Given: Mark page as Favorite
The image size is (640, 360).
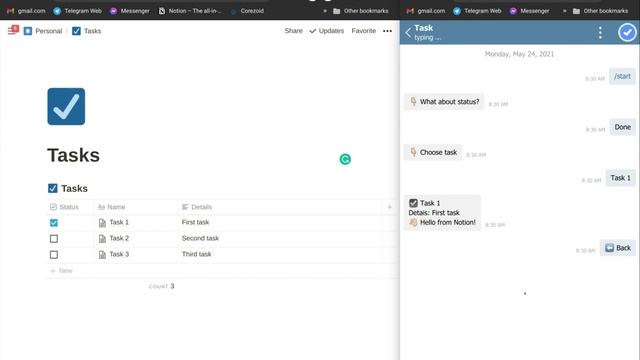Looking at the screenshot, I should 364,31.
